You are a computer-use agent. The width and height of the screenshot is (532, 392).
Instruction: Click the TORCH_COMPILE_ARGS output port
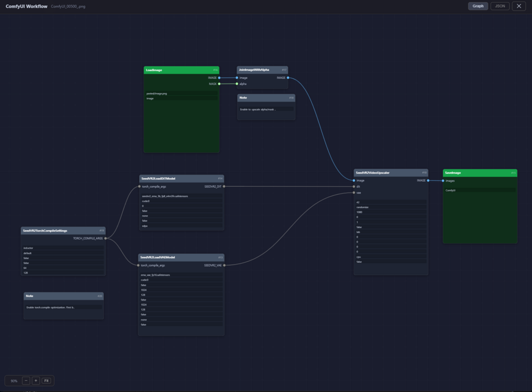pos(105,239)
